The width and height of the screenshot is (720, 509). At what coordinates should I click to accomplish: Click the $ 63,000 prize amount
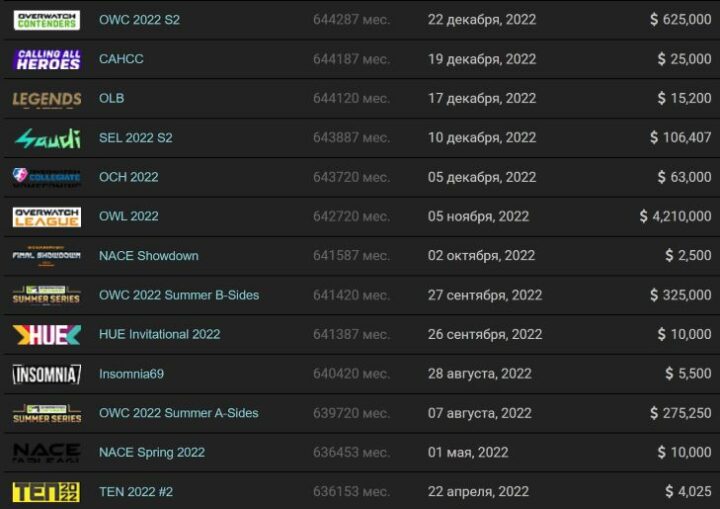point(684,177)
